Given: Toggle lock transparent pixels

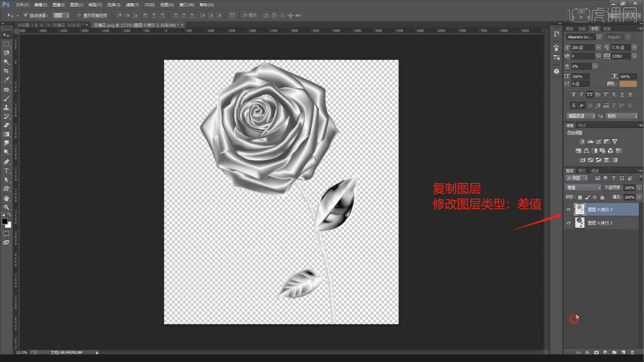Looking at the screenshot, I should 580,197.
